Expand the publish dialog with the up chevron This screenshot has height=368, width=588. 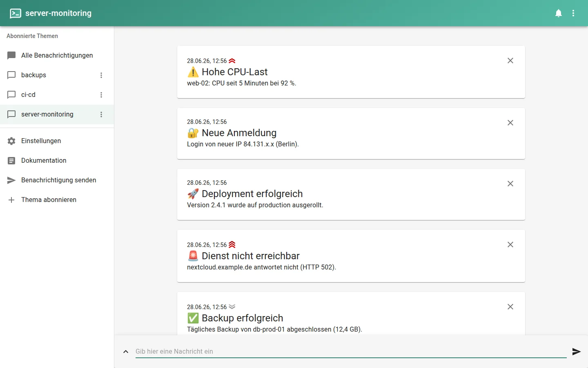click(126, 352)
